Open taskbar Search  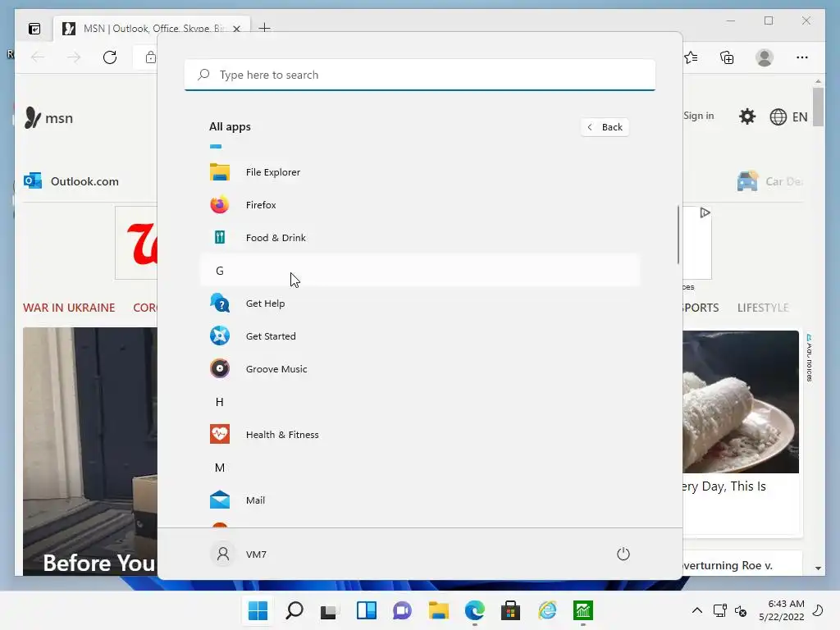tap(294, 610)
